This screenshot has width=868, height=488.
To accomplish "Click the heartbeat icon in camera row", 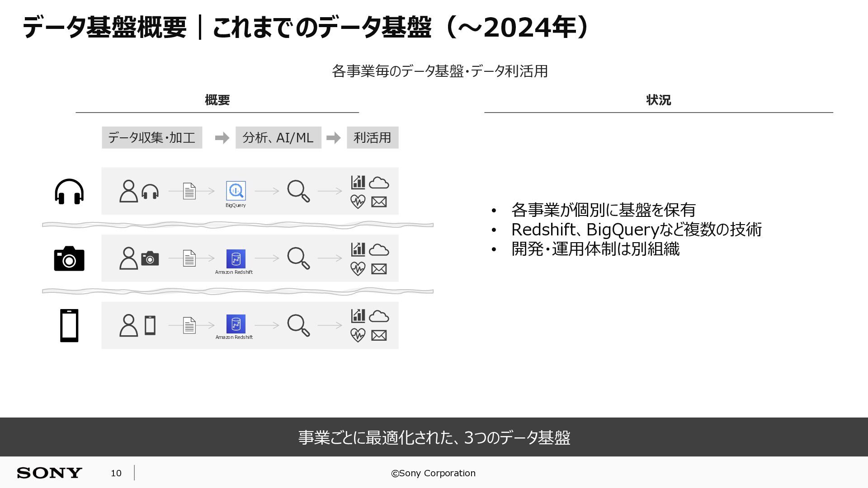I will (x=358, y=269).
